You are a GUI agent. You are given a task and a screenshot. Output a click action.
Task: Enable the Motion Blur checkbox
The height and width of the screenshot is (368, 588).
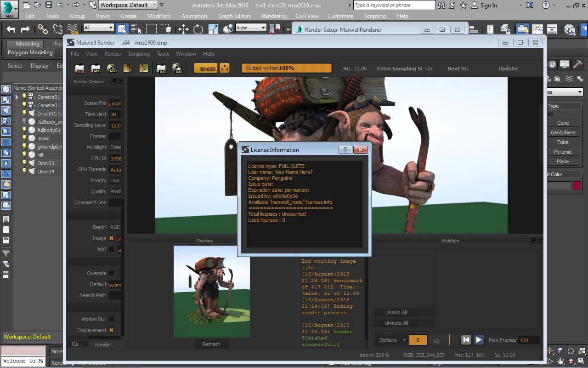[x=111, y=319]
